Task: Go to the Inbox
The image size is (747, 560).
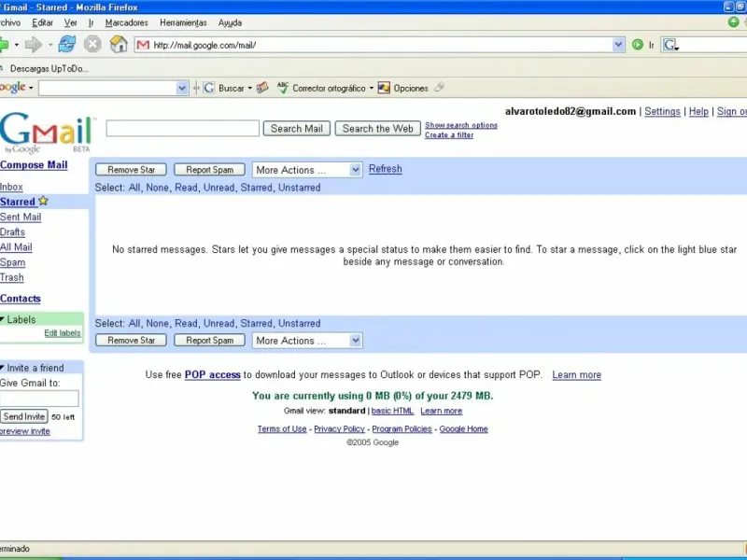Action: point(11,187)
